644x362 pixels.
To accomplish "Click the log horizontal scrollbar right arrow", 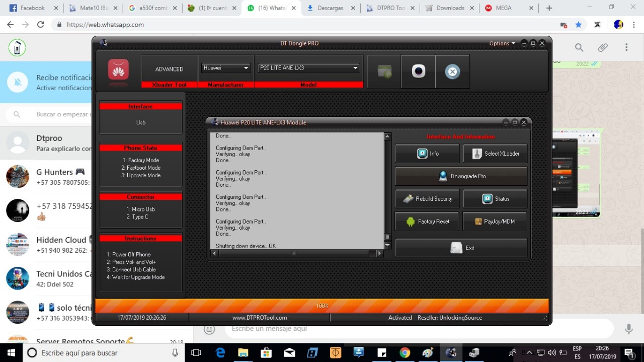I will click(x=380, y=253).
